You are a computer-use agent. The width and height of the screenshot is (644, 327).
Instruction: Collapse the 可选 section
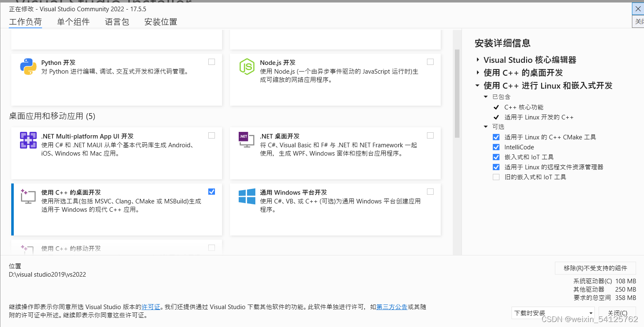pos(486,127)
